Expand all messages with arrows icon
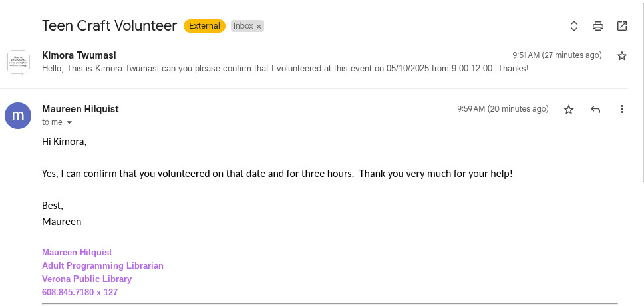 click(x=574, y=26)
